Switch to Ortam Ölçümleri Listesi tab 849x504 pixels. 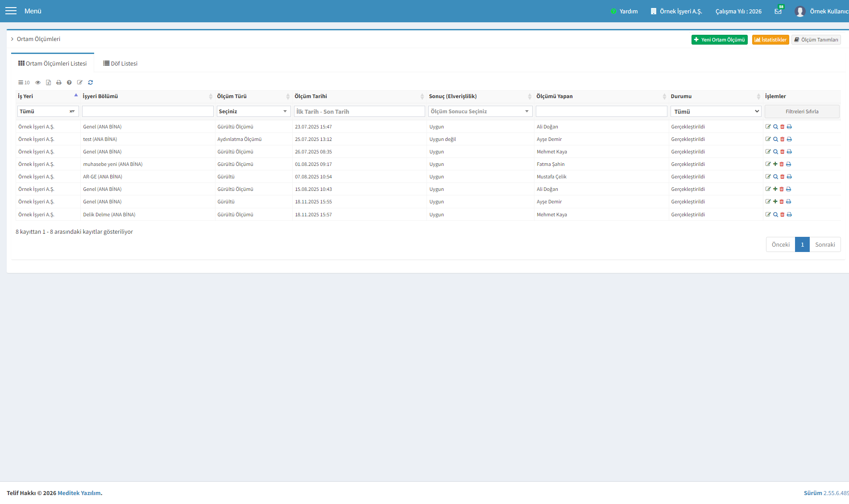point(53,63)
